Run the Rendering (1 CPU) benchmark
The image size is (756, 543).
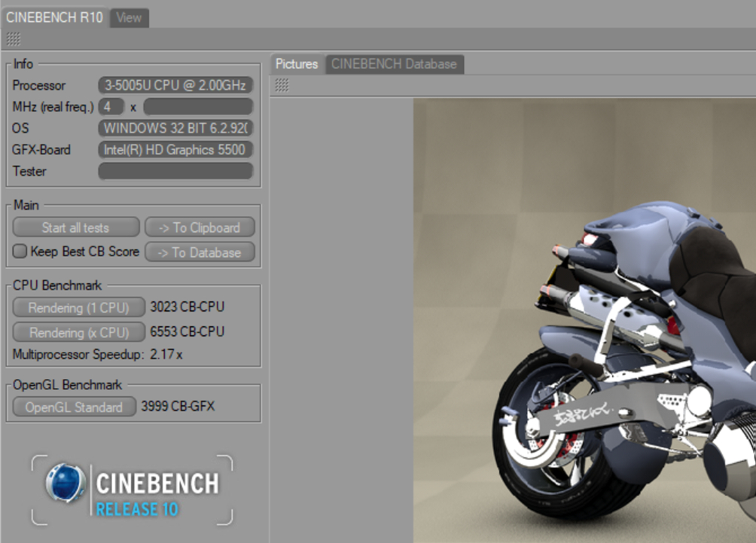click(78, 307)
